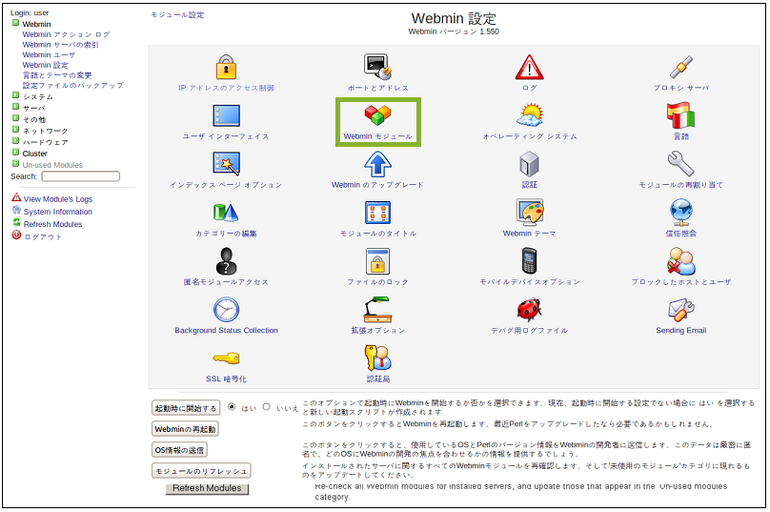Image resolution: width=770 pixels, height=512 pixels.
Task: Open the Sending Email icon
Action: pyautogui.click(x=681, y=309)
